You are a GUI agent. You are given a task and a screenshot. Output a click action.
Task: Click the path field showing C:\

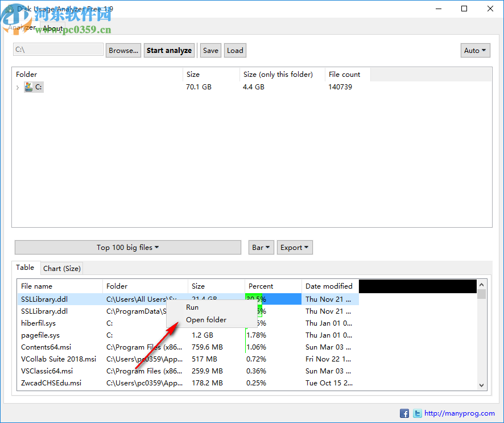click(x=57, y=50)
